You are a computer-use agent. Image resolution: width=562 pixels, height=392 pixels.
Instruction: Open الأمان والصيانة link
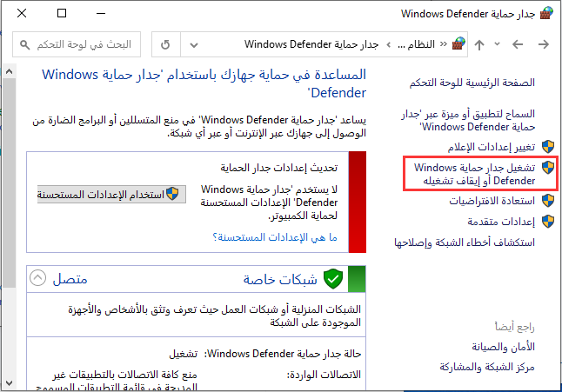[503, 347]
